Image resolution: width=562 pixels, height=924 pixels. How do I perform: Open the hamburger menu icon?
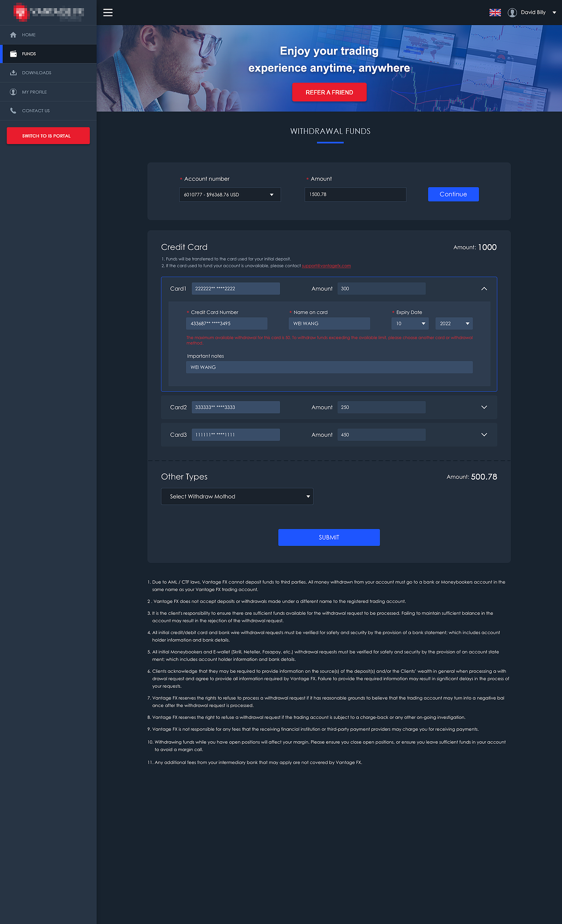point(108,12)
